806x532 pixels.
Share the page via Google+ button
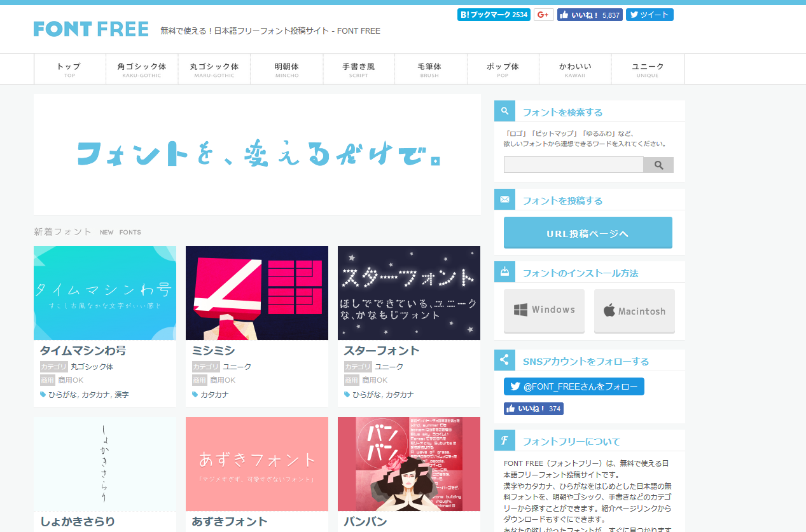[x=543, y=15]
